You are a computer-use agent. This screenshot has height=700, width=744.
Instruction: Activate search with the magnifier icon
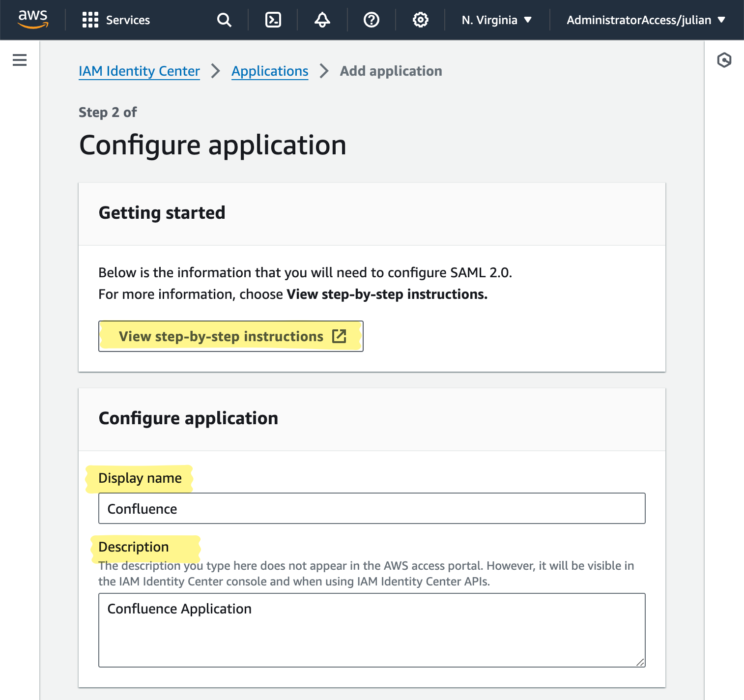point(224,20)
